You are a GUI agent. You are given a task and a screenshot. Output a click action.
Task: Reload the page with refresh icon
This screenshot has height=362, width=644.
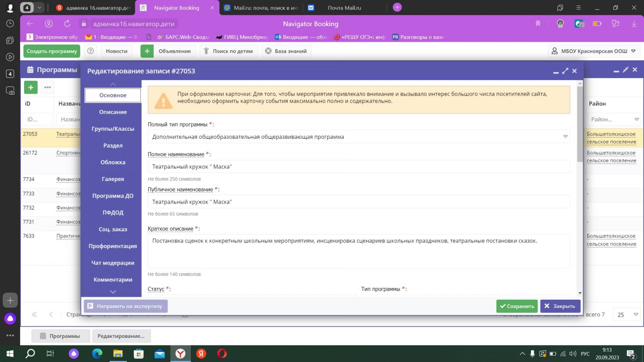tap(67, 24)
